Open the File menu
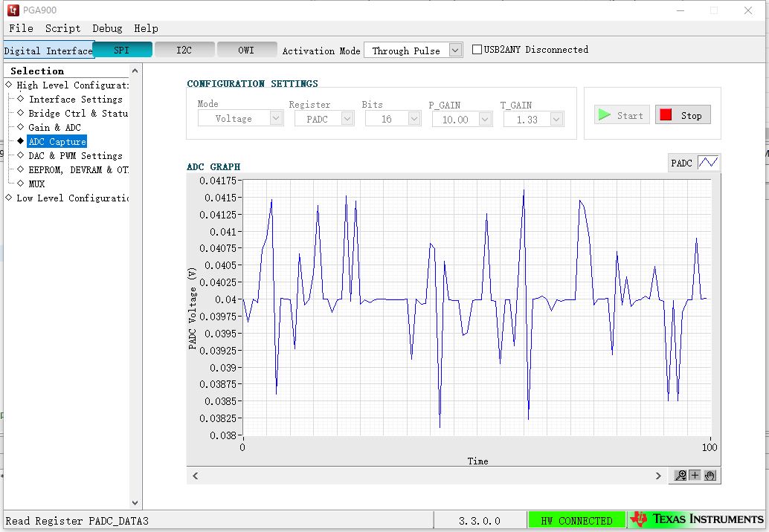The height and width of the screenshot is (532, 769). pos(21,28)
